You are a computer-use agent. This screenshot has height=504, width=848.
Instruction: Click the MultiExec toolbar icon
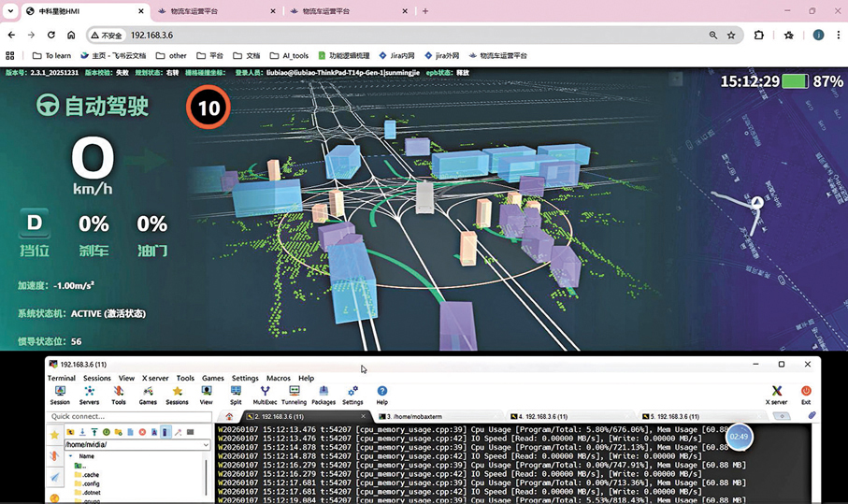(x=265, y=392)
